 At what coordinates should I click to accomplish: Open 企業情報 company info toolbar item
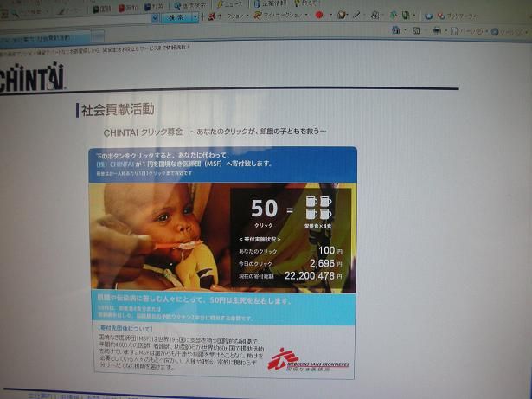pyautogui.click(x=271, y=3)
